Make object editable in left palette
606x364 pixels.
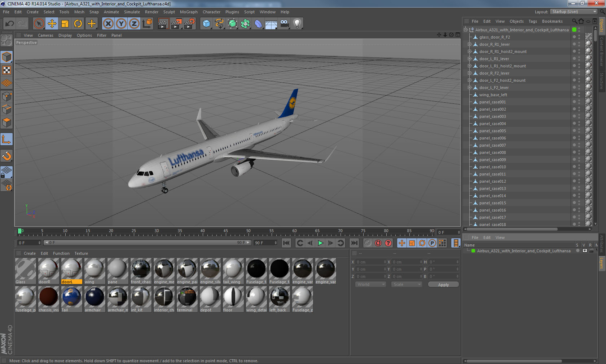pos(6,41)
